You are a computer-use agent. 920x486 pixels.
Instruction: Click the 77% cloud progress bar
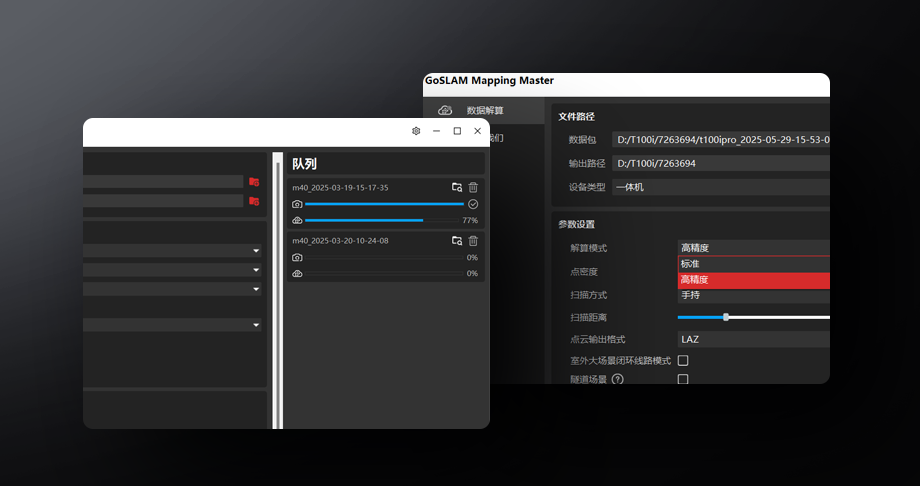382,221
